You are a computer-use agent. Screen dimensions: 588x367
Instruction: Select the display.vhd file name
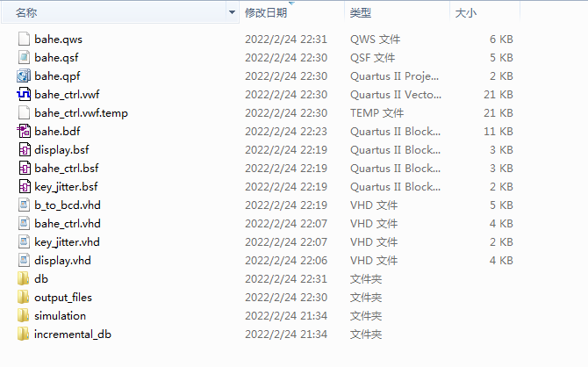click(x=62, y=261)
